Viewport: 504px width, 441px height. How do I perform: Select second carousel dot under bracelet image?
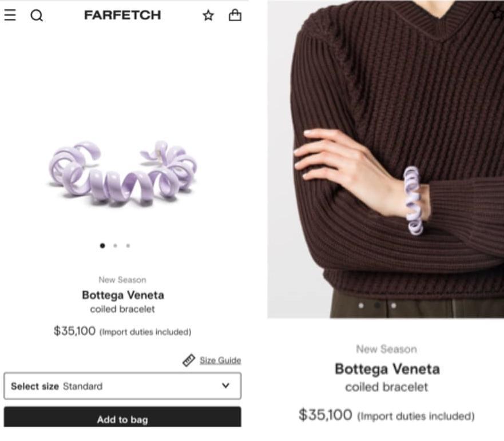[116, 245]
